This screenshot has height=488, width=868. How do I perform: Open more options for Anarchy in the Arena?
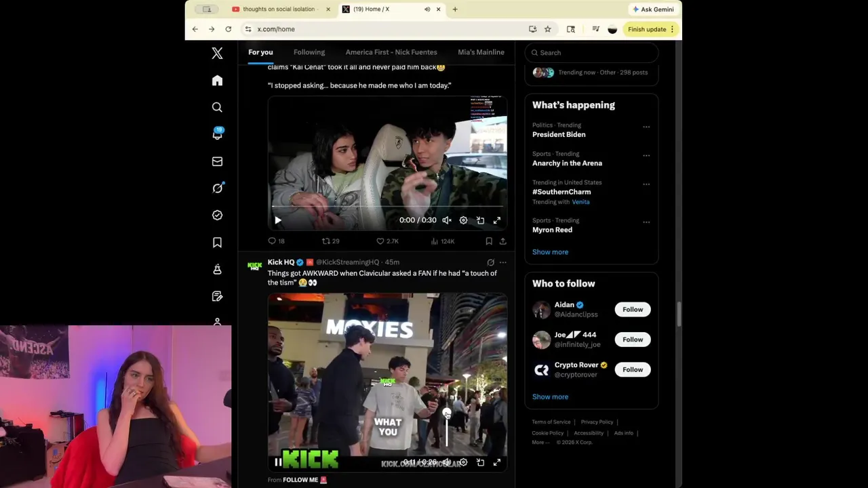646,155
